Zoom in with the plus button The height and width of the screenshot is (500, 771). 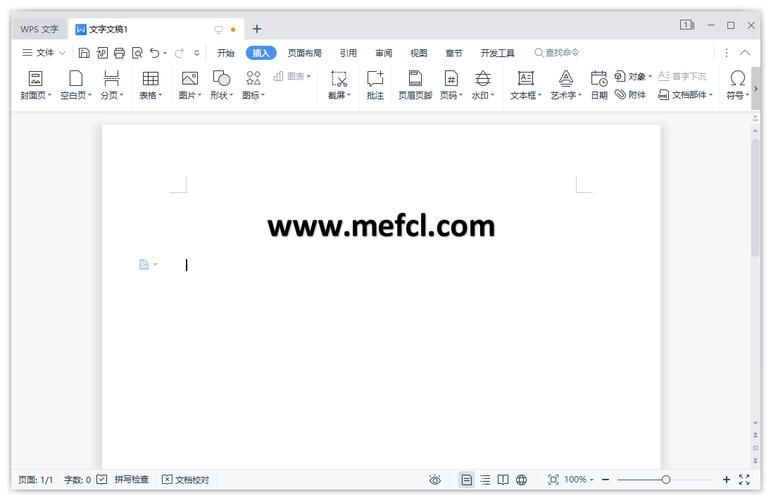point(726,479)
